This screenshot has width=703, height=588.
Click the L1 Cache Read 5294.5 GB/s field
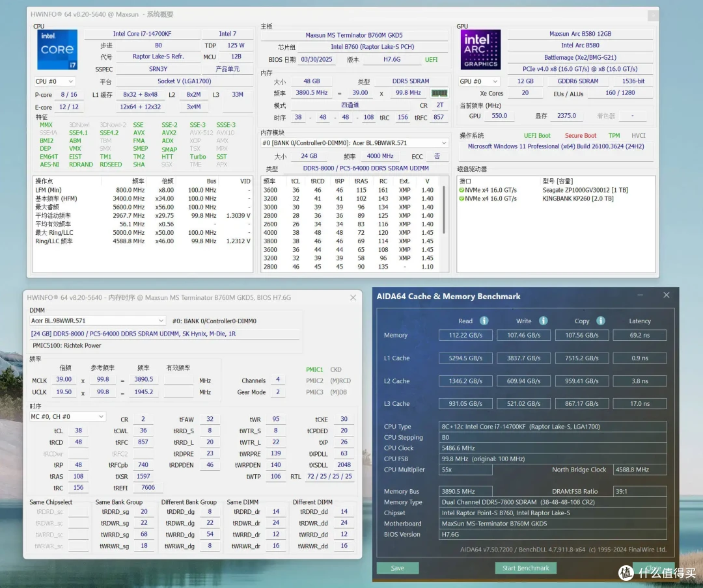(465, 358)
